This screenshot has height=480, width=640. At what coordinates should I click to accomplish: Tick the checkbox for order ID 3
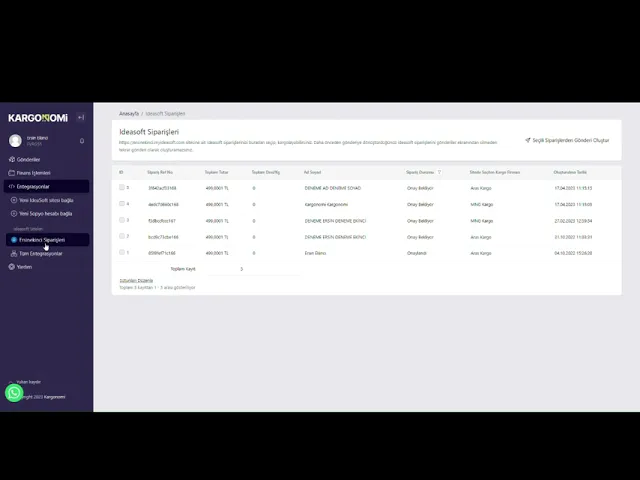[122, 220]
